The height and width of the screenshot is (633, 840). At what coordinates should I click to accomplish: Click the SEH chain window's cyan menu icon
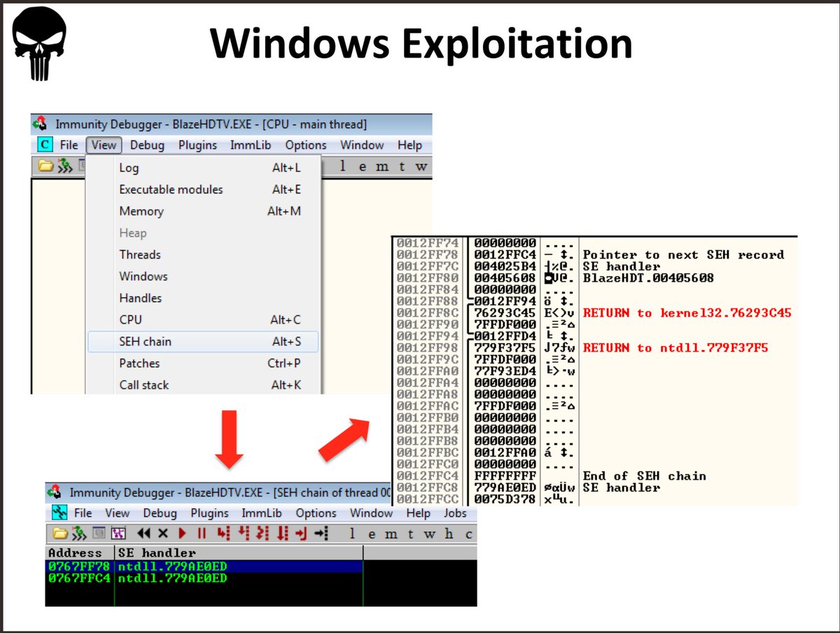pyautogui.click(x=59, y=513)
